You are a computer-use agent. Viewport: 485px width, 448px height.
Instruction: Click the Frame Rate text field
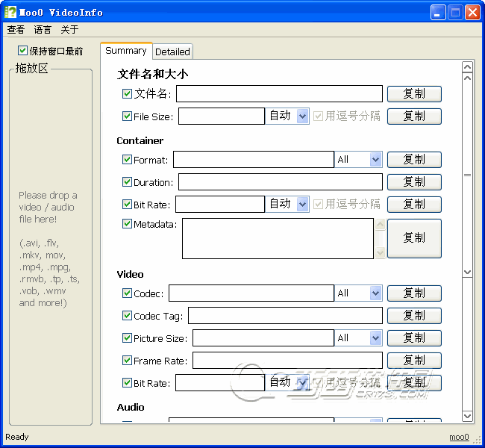pyautogui.click(x=287, y=361)
